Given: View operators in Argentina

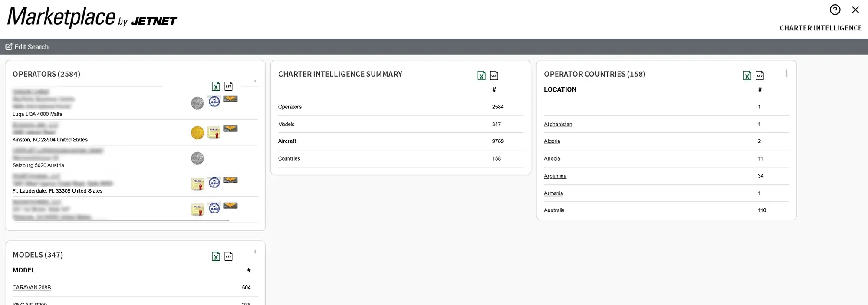Looking at the screenshot, I should click(x=555, y=176).
